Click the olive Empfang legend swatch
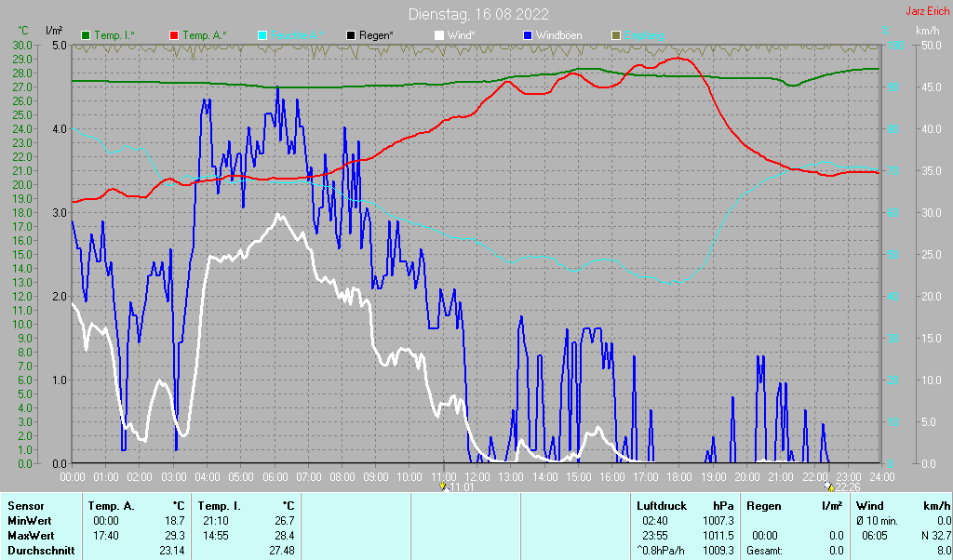953x560 pixels. click(x=616, y=36)
